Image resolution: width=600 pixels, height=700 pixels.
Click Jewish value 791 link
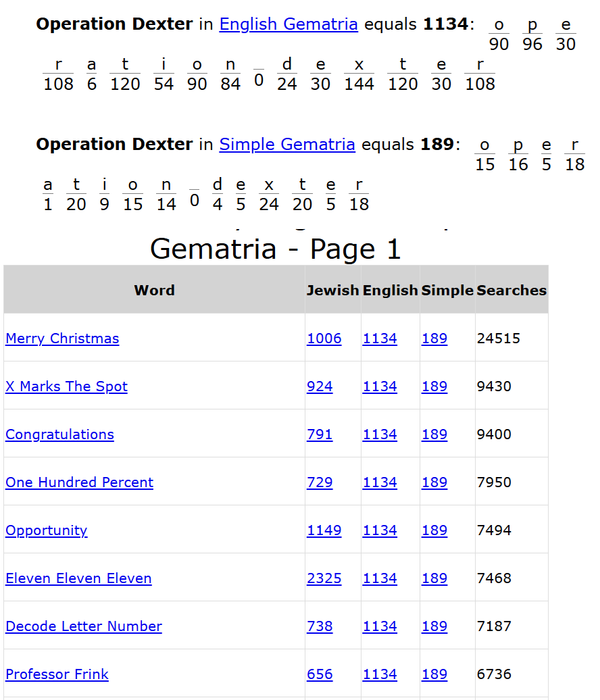click(x=320, y=435)
